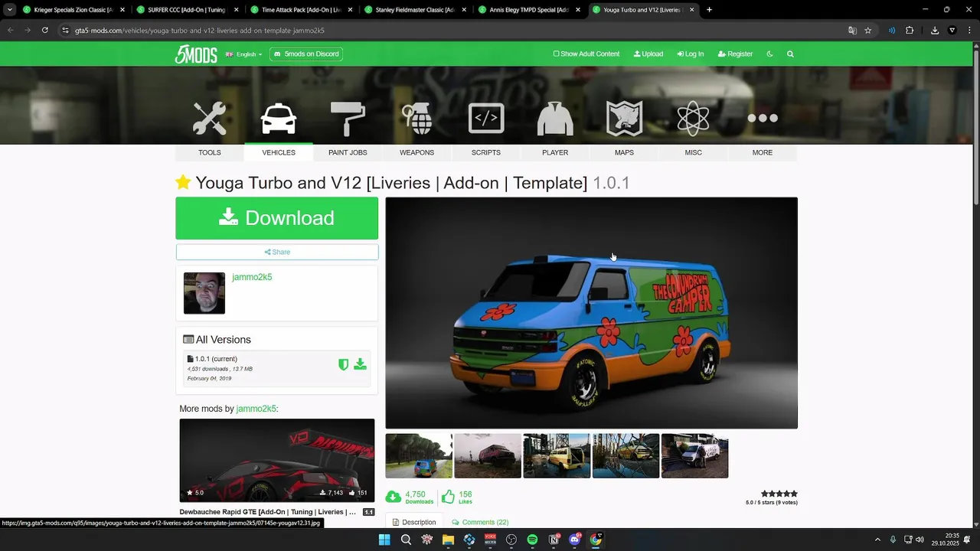Reload the page
Viewport: 980px width, 551px height.
click(45, 31)
